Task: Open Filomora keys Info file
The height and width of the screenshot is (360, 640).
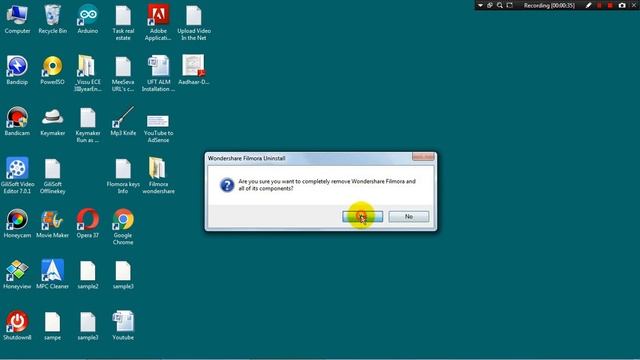Action: 123,176
